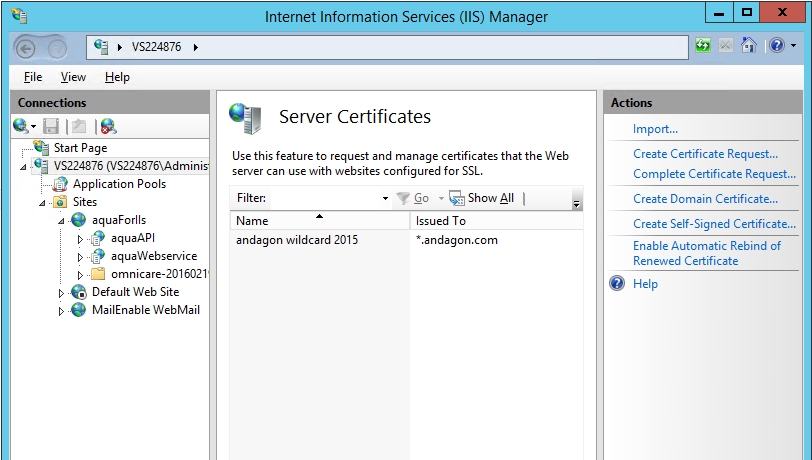Click the create new connection globe icon
This screenshot has height=460, width=812.
click(x=21, y=126)
